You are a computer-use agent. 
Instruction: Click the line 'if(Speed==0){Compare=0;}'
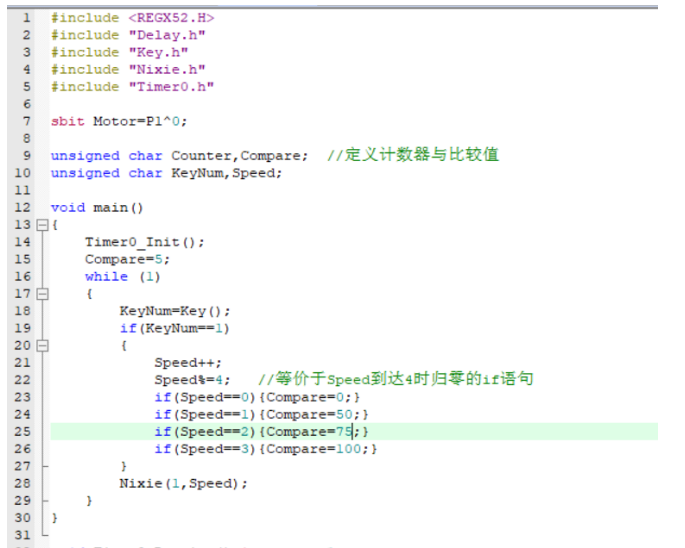point(257,397)
